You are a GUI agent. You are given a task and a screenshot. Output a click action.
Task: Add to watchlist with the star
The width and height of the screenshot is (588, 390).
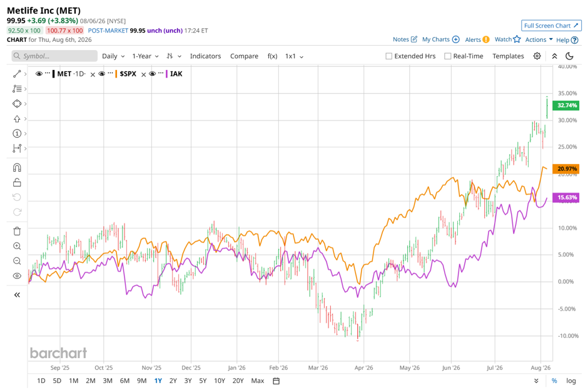517,39
